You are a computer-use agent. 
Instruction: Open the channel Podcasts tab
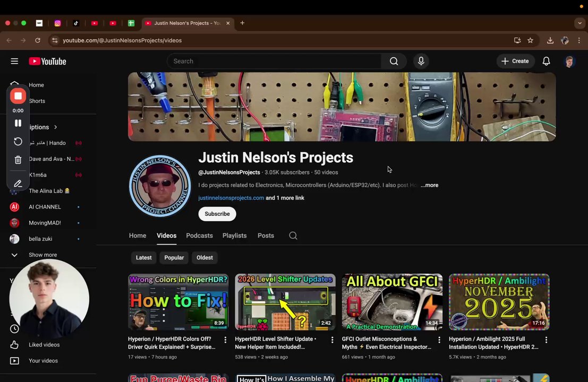[x=200, y=236]
